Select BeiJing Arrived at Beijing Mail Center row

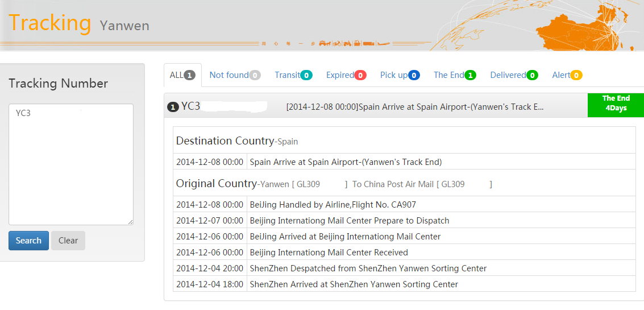click(x=404, y=237)
